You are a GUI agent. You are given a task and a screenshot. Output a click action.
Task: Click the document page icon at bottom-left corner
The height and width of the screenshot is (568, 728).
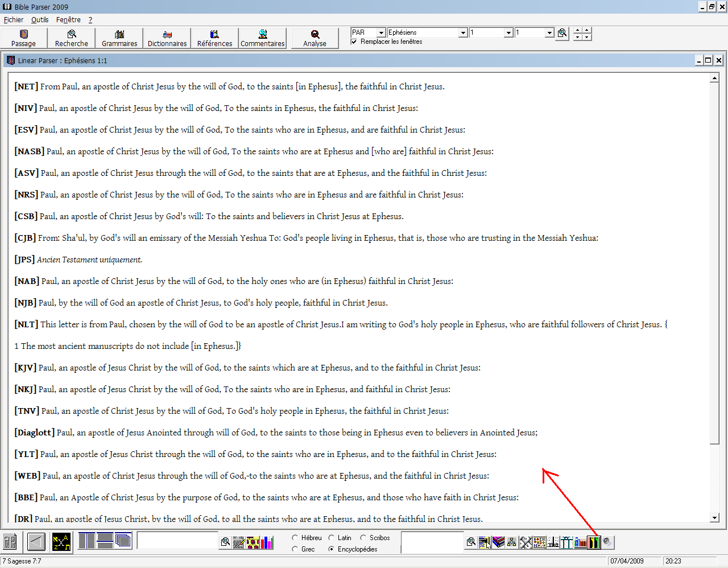[10, 541]
